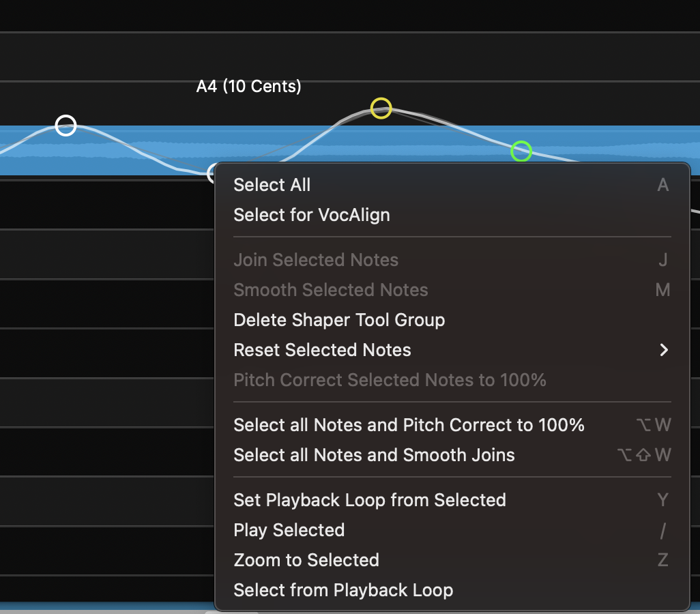This screenshot has height=614, width=700.
Task: Set Playback Loop from Selected
Action: (370, 500)
